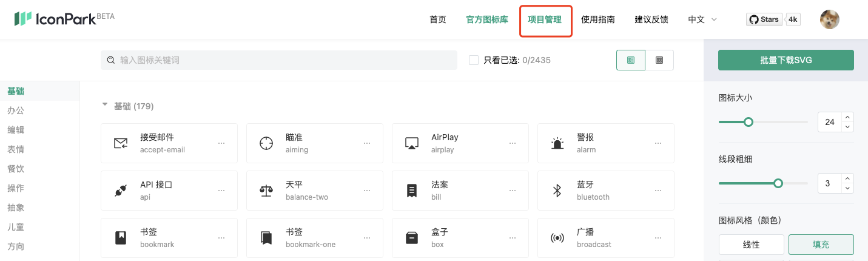Decrease the stroke width value
This screenshot has width=868, height=261.
tap(847, 188)
